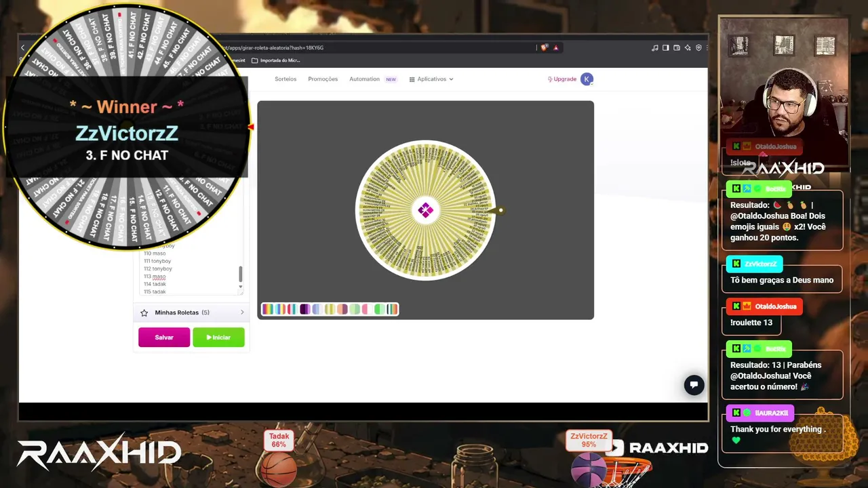
Task: Click the ZzVictorzZ username in chat
Action: pos(761,264)
